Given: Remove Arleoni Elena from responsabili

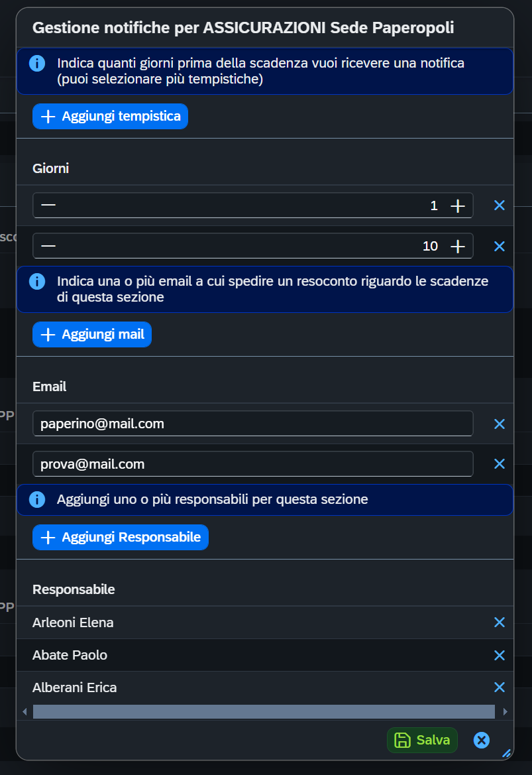Looking at the screenshot, I should pos(500,622).
